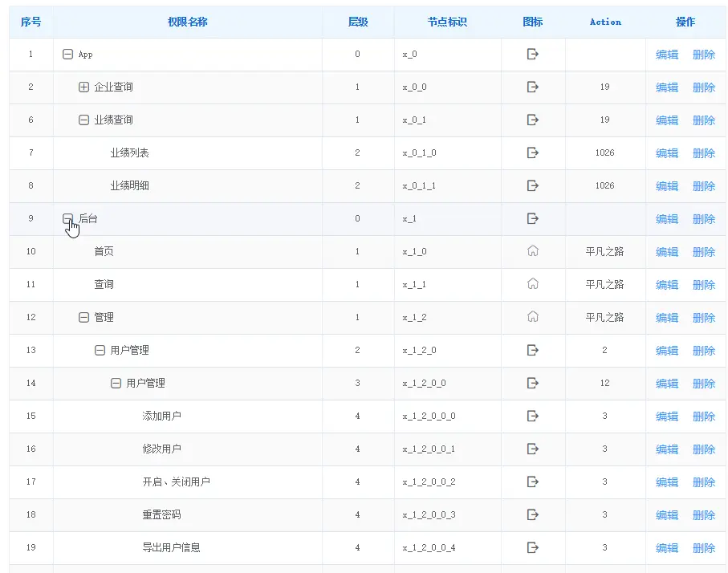Select the x_0_1_1 node identifier

[x=419, y=185]
